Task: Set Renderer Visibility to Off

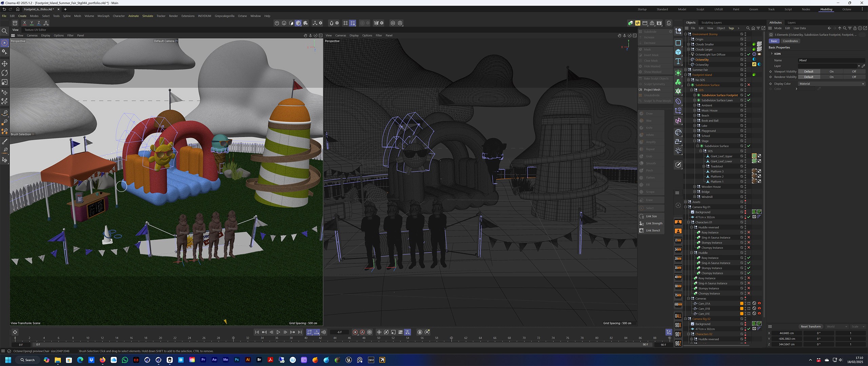Action: [854, 77]
